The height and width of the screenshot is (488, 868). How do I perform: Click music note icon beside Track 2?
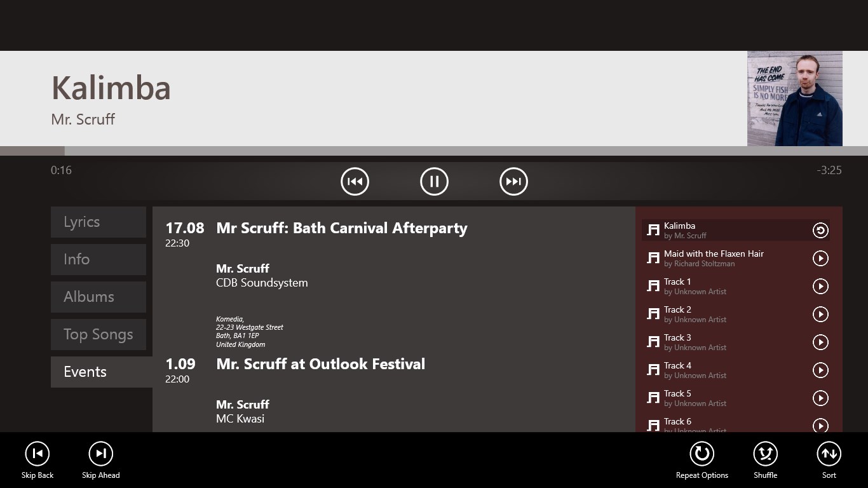tap(653, 315)
